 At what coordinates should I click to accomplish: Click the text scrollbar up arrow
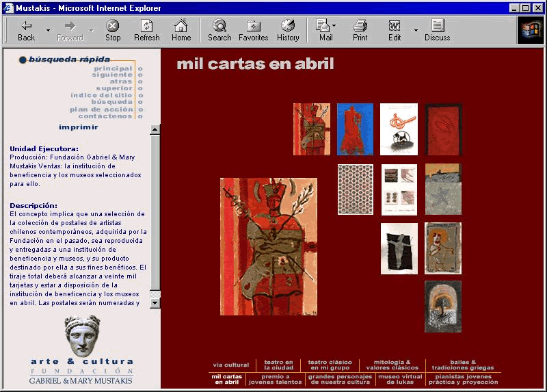[155, 129]
